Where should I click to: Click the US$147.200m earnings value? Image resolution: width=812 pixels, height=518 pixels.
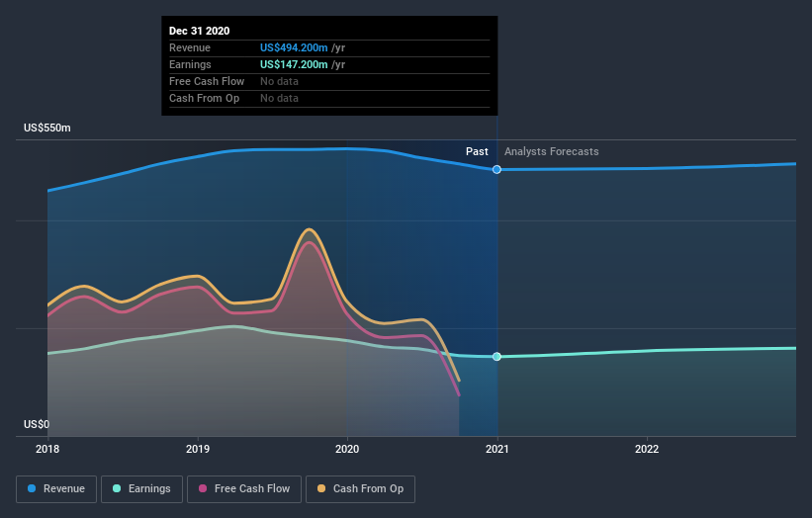click(294, 64)
